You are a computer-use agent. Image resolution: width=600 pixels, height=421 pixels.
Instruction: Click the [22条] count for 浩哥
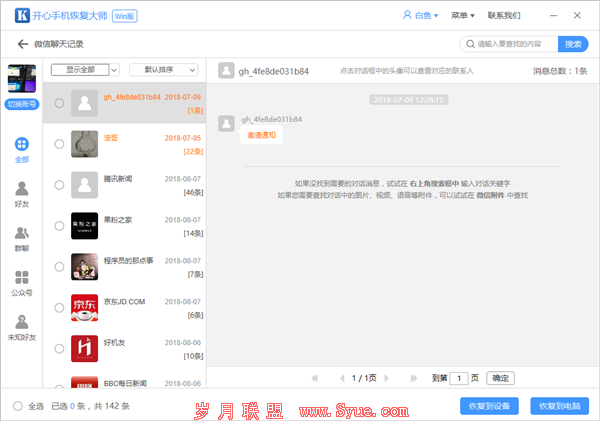pyautogui.click(x=193, y=152)
